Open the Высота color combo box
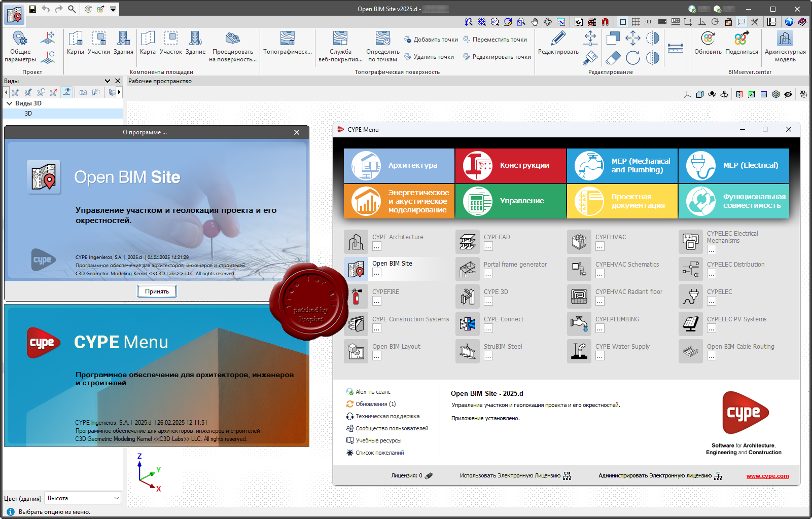 pos(83,498)
